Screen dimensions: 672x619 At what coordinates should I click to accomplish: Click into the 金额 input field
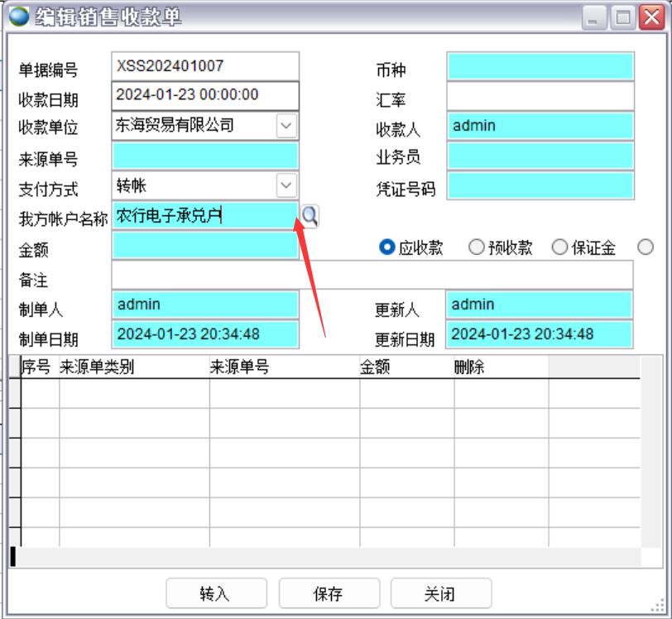(204, 246)
